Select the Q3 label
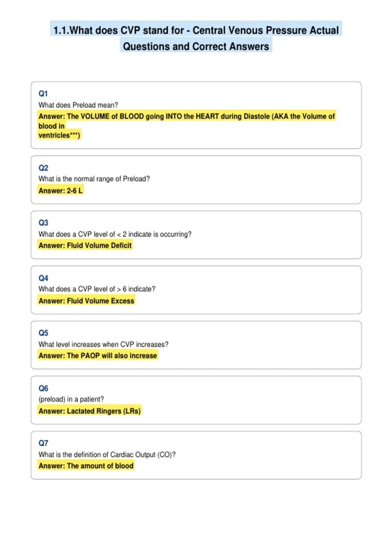This screenshot has height=556, width=392. 43,223
